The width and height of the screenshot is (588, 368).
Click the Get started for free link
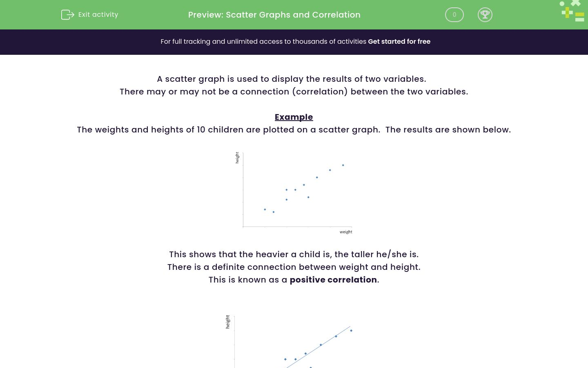[399, 42]
